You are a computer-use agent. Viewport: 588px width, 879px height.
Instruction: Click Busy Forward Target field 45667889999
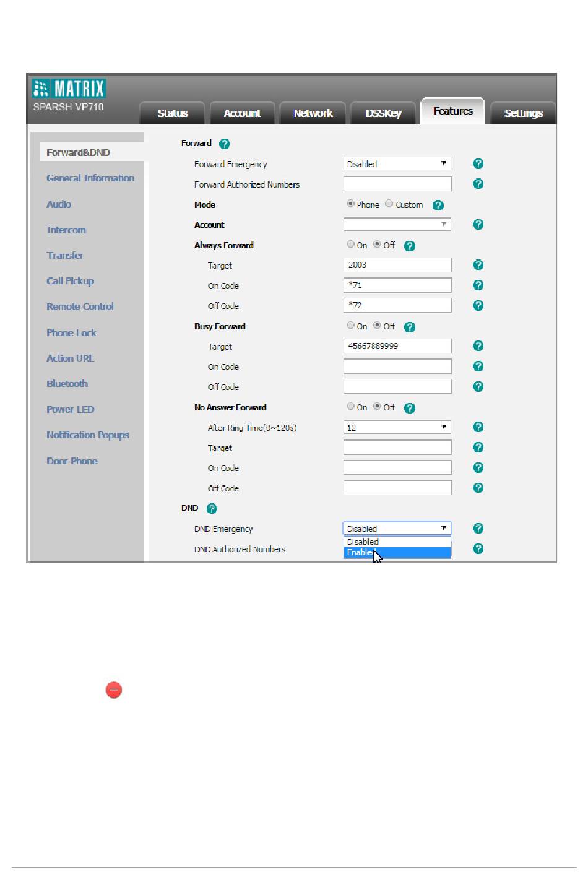point(397,346)
